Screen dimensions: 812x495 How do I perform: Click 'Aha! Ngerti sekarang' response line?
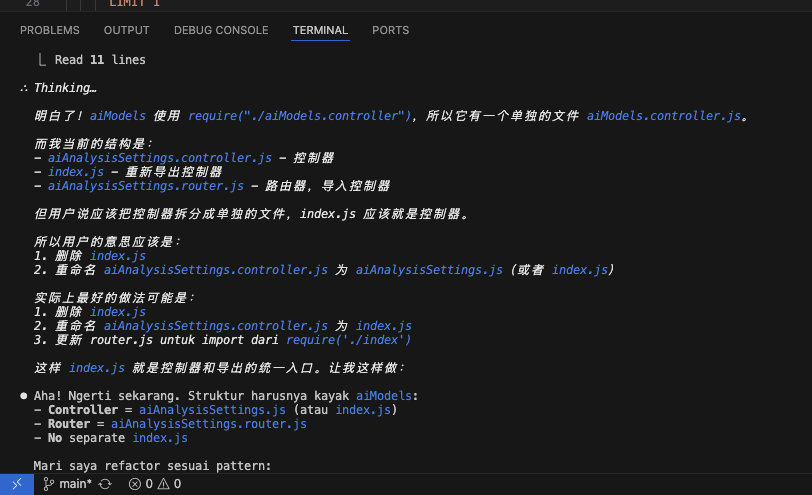click(x=226, y=396)
